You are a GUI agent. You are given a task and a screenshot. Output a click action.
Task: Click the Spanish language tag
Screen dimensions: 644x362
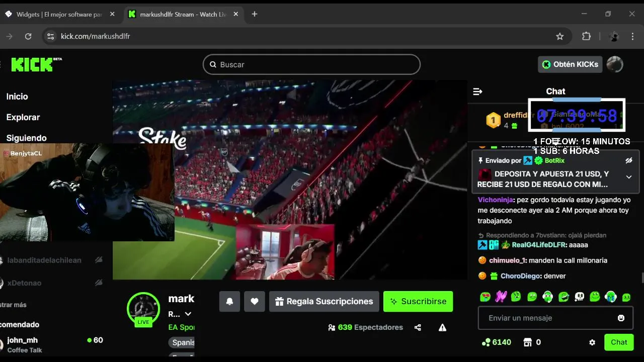pos(182,342)
